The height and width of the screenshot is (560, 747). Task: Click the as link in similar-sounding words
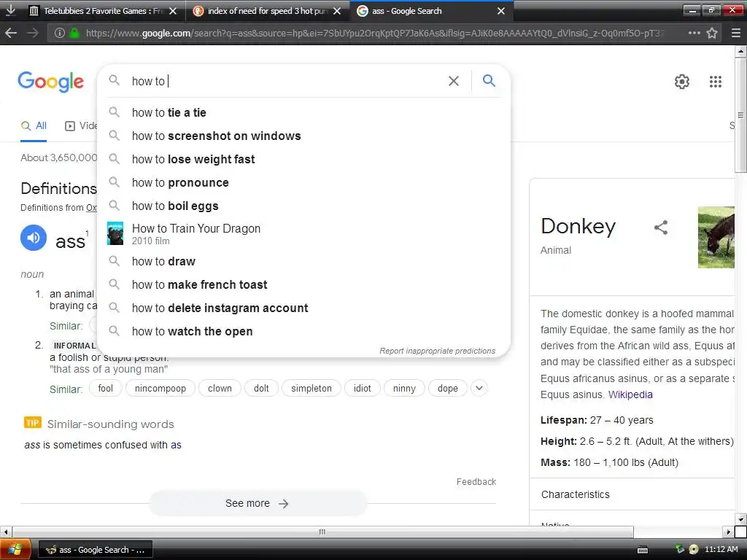pos(176,446)
